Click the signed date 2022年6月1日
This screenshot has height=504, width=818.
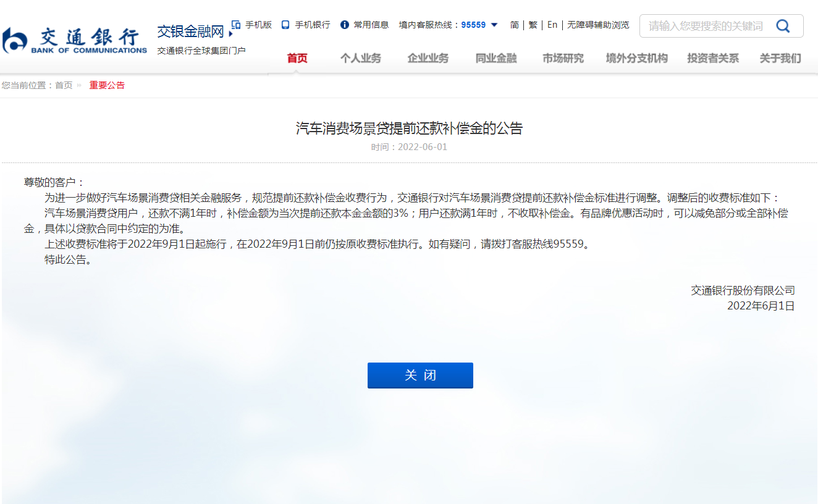click(x=761, y=306)
